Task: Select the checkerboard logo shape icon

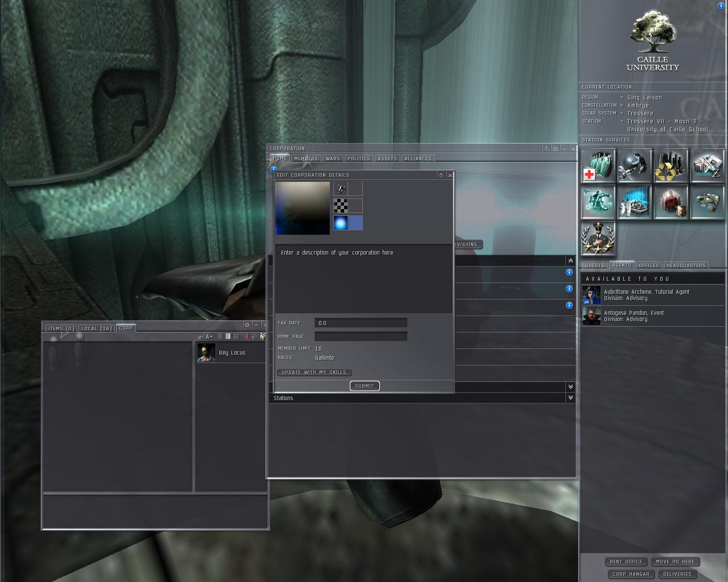Action: pos(341,206)
